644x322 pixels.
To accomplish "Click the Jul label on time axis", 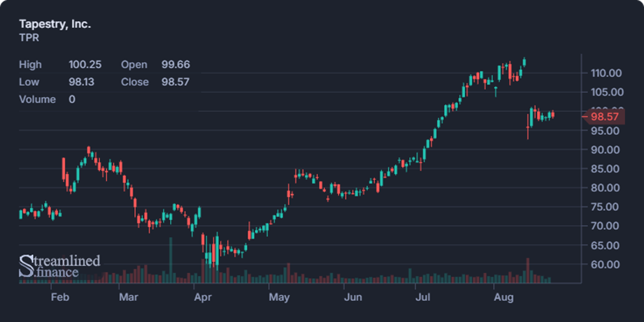I will click(x=423, y=297).
